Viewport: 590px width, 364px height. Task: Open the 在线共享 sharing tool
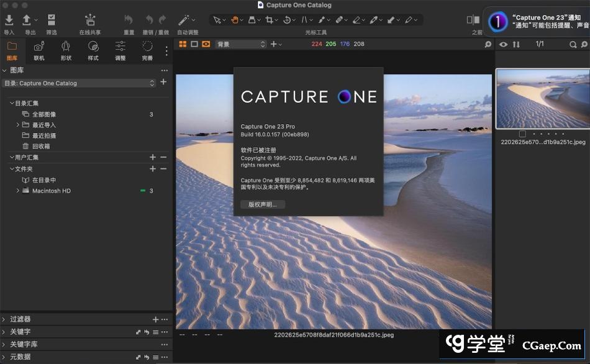pos(89,20)
